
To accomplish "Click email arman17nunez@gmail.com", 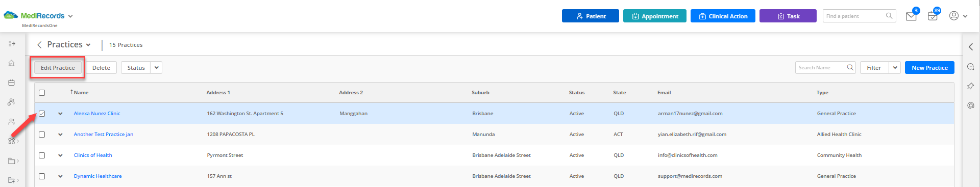I will point(690,114).
